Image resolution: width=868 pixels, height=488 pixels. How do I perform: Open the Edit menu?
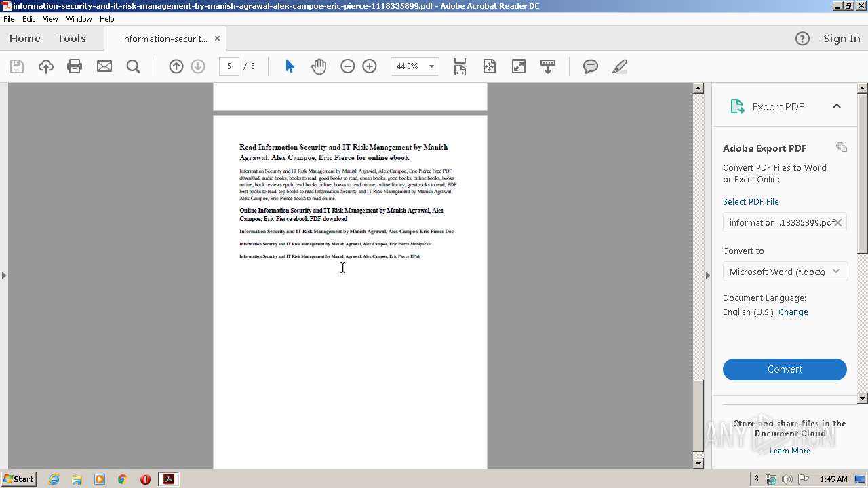click(28, 19)
